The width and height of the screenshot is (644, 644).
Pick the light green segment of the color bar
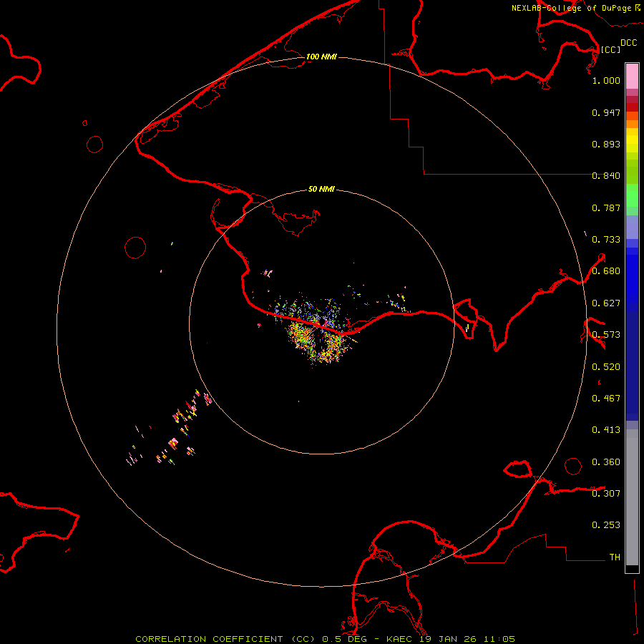point(632,195)
